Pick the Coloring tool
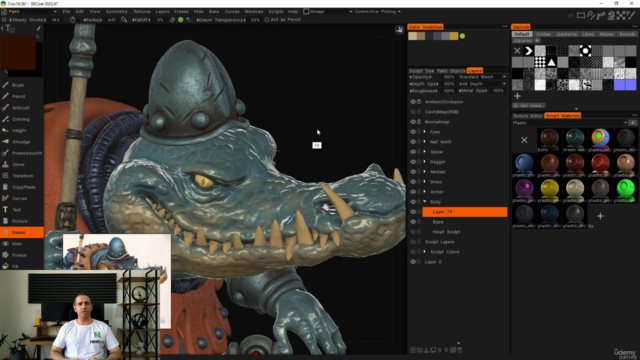This screenshot has height=360, width=640. (22, 119)
